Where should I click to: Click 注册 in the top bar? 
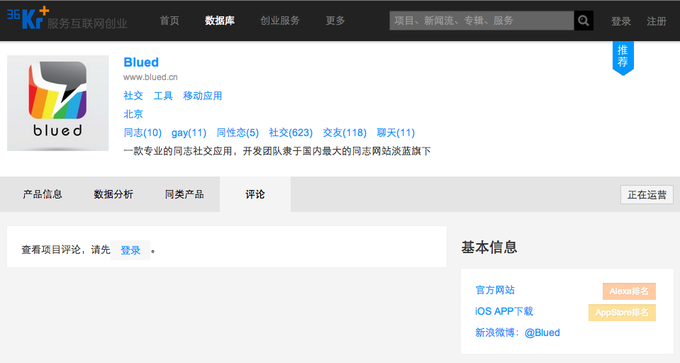coord(657,21)
